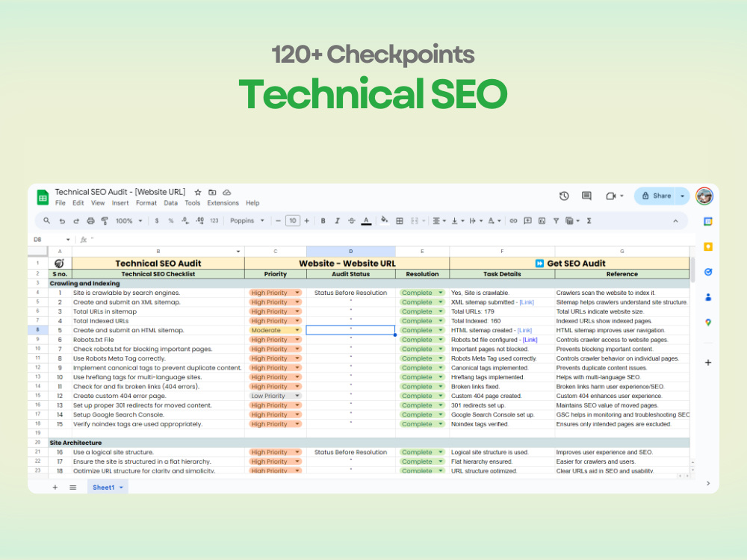
Task: Expand the Share options arrow
Action: pos(682,196)
